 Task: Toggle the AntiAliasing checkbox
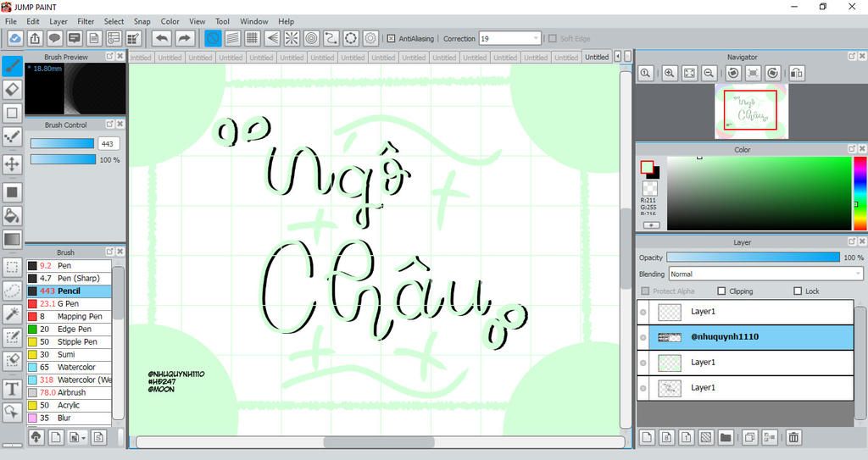point(391,39)
